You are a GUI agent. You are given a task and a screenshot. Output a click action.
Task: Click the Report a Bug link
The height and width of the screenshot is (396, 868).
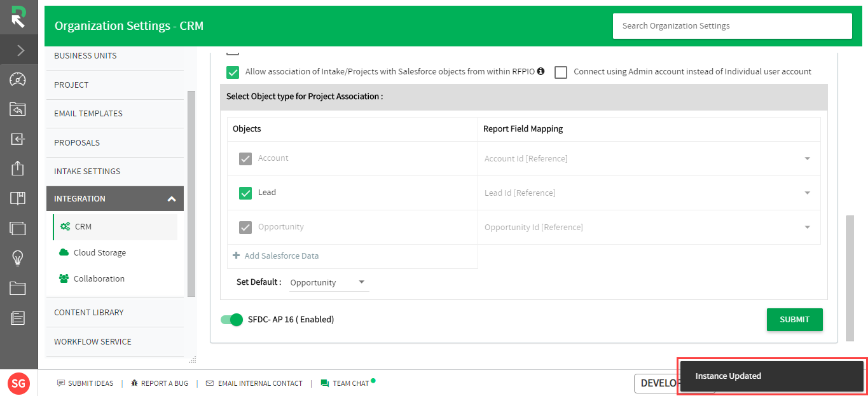tap(165, 383)
